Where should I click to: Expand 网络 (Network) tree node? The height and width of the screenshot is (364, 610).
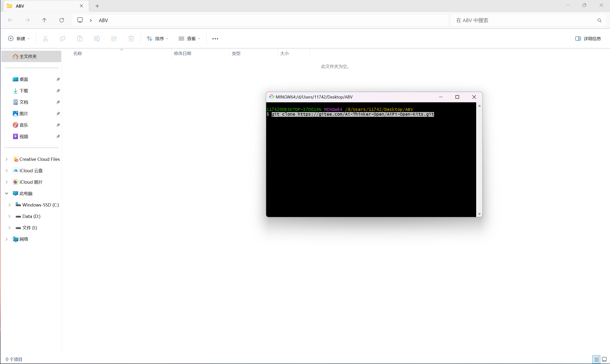pyautogui.click(x=7, y=239)
